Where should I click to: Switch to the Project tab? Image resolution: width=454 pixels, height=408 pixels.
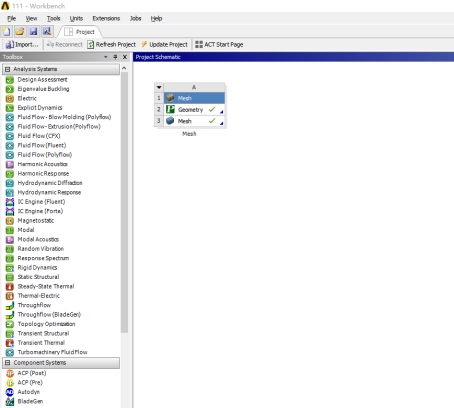pos(80,32)
